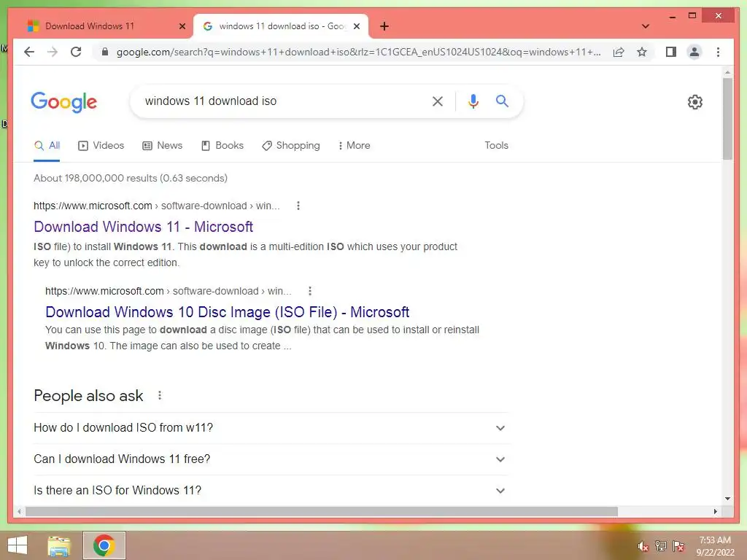Click the second microsoft.com result URL
The width and height of the screenshot is (747, 560).
click(168, 291)
